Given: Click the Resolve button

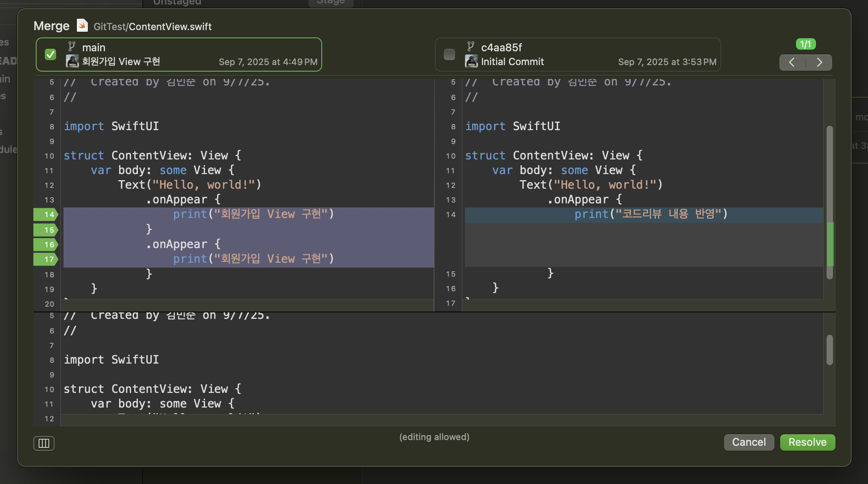Looking at the screenshot, I should [807, 442].
